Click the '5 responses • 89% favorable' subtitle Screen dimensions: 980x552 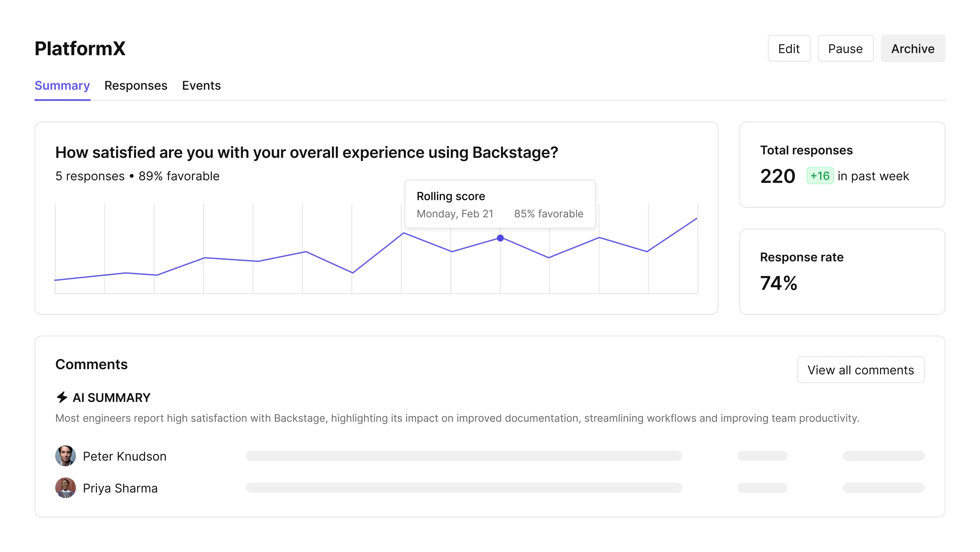[x=137, y=176]
